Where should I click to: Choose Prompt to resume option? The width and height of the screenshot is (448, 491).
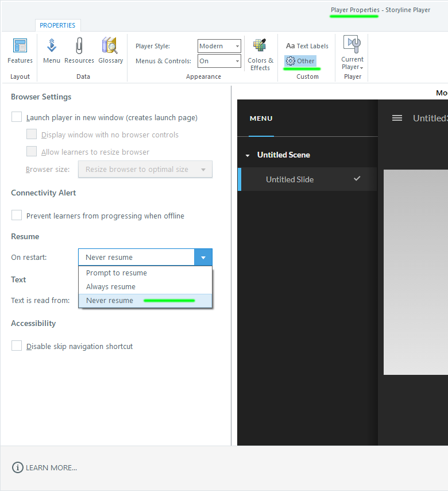(x=117, y=273)
